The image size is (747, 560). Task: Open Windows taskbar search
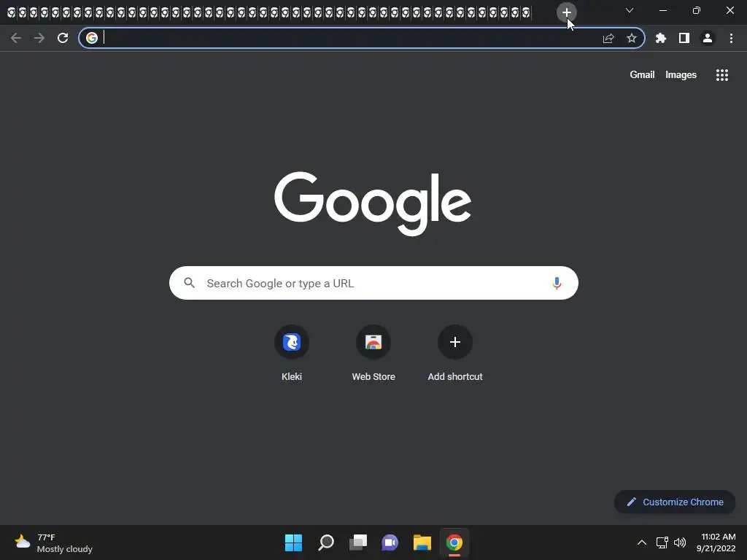326,542
